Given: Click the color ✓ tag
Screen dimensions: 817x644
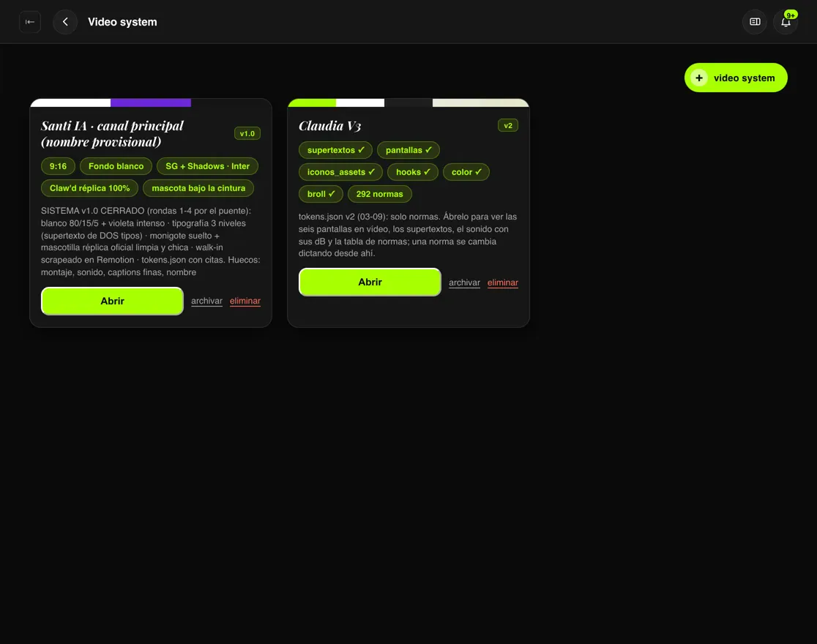Looking at the screenshot, I should pyautogui.click(x=466, y=172).
